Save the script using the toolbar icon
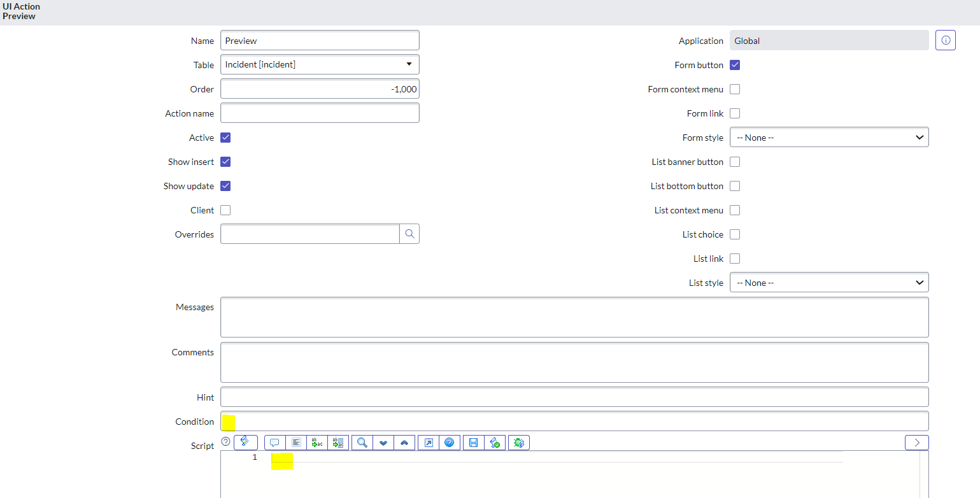This screenshot has width=980, height=498. coord(472,442)
